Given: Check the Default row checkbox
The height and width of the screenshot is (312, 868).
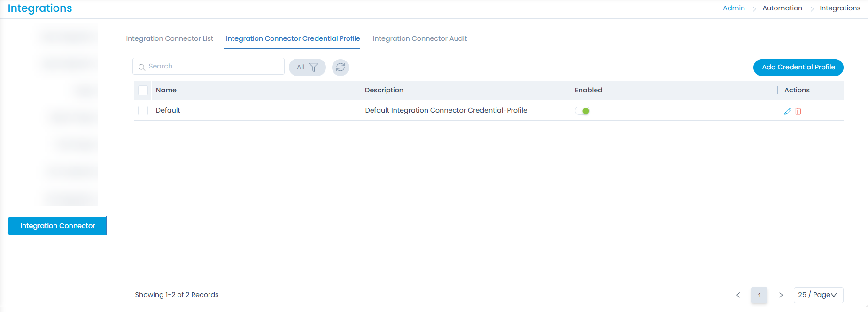Looking at the screenshot, I should pos(143,110).
